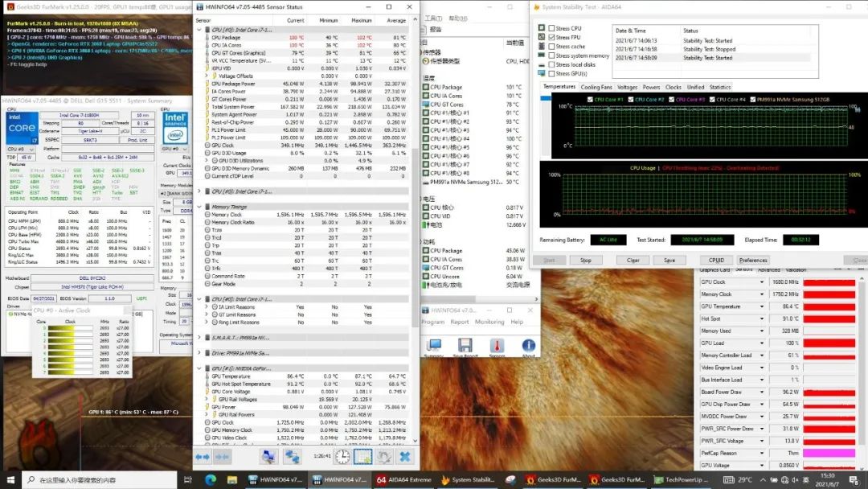Open Microsoft Edge from the taskbar
This screenshot has height=489, width=868.
(x=211, y=480)
